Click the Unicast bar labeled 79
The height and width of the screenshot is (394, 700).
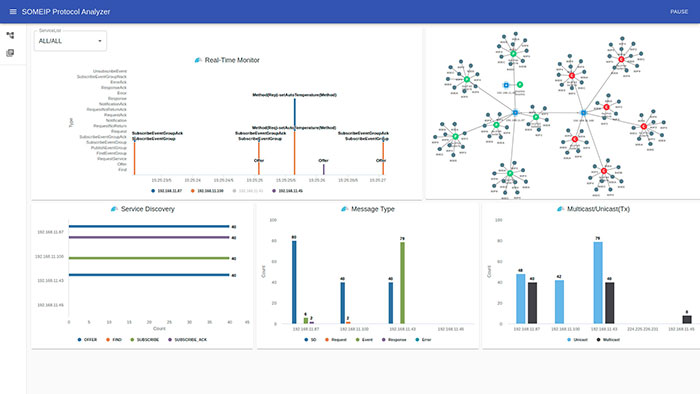[598, 283]
